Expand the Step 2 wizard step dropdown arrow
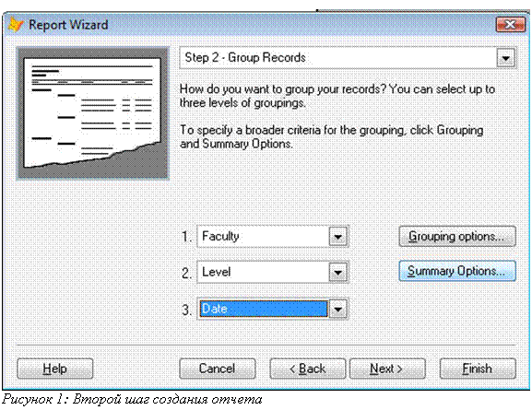The width and height of the screenshot is (532, 410). [x=506, y=58]
